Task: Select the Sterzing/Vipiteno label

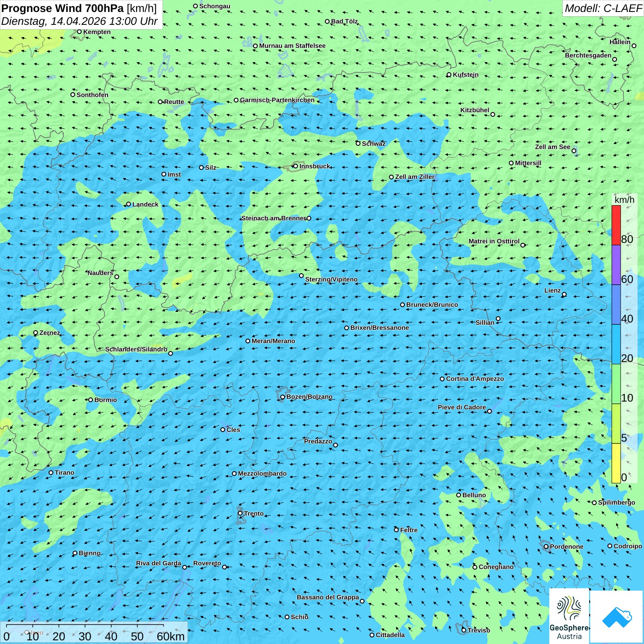Action: tap(331, 279)
